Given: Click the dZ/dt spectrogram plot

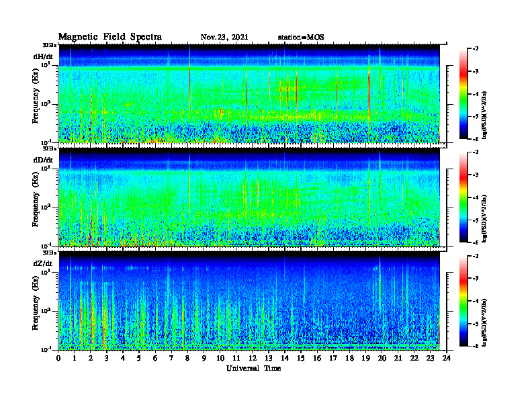Looking at the screenshot, I should point(249,301).
